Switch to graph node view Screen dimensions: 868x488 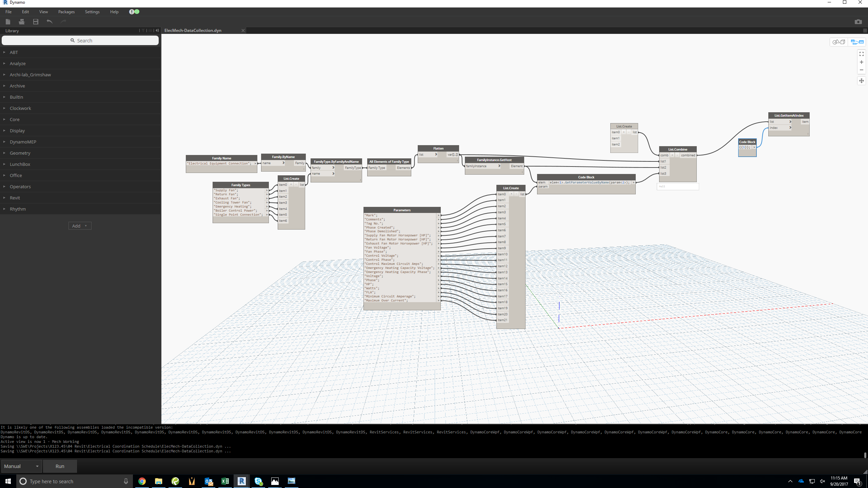coord(857,42)
